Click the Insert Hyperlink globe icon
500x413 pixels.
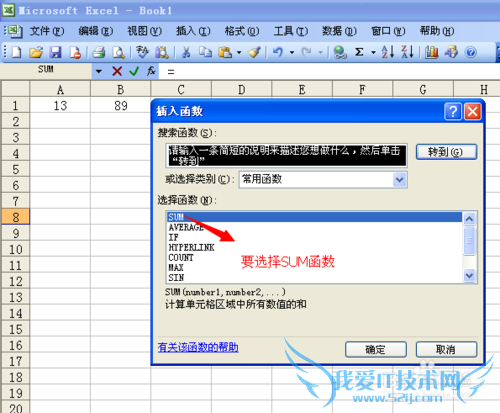(340, 52)
